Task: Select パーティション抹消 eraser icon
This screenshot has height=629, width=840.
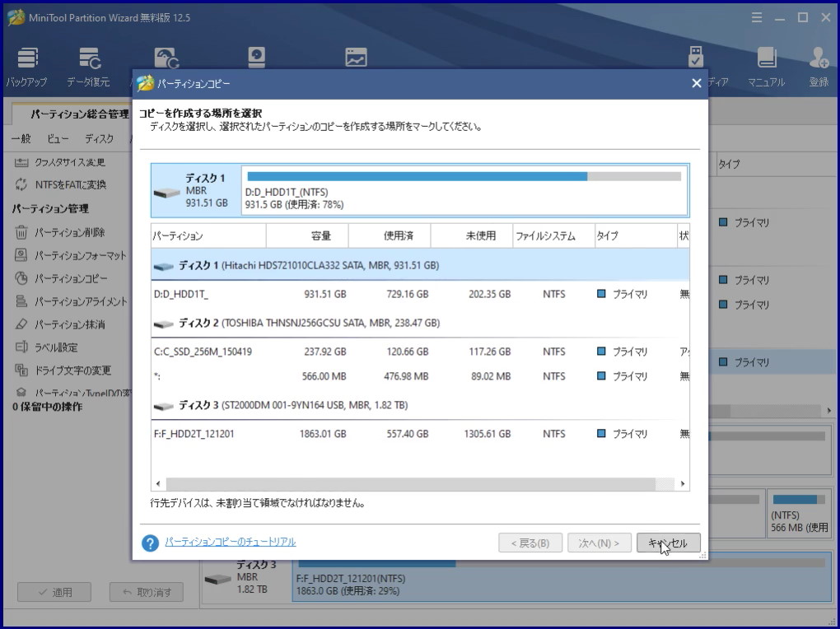Action: coord(21,324)
